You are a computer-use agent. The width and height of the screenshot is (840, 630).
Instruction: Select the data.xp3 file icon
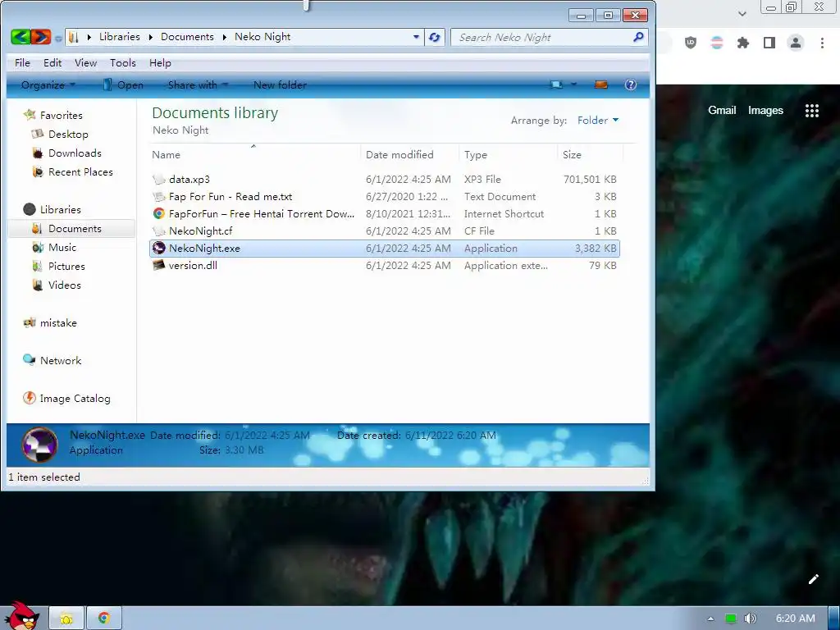click(158, 180)
